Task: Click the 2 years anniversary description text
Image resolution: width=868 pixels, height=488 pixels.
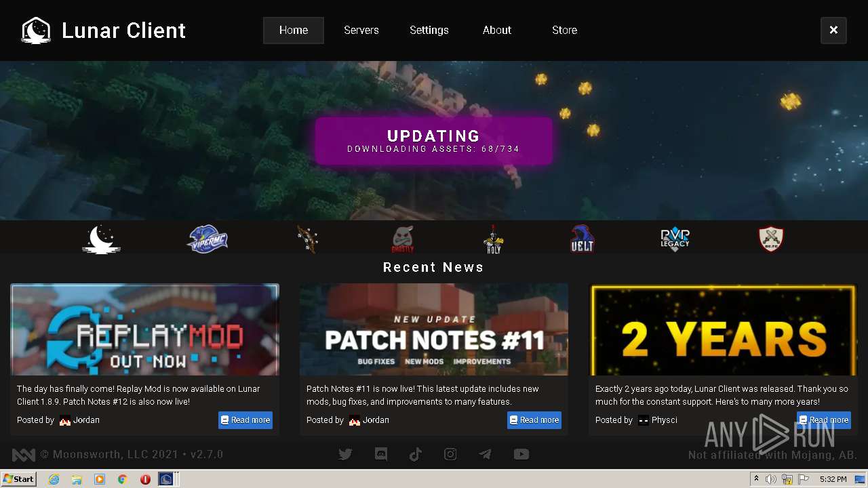Action: 722,395
